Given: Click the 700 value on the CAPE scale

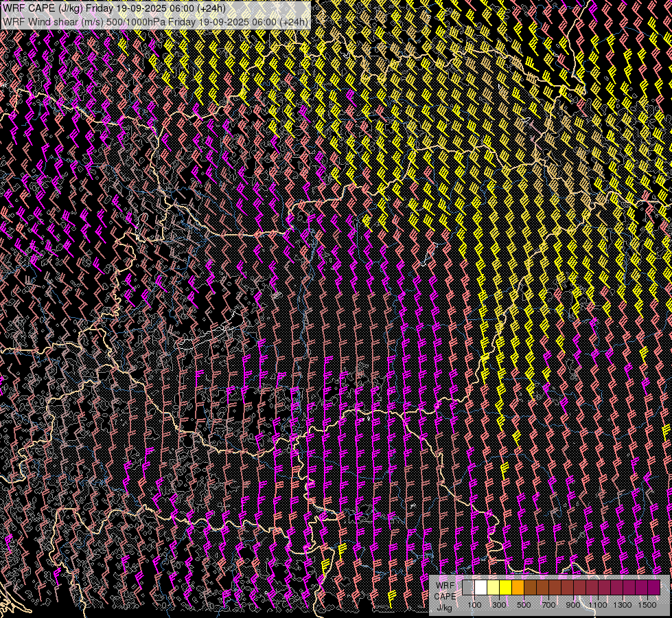Looking at the screenshot, I should 548,605.
